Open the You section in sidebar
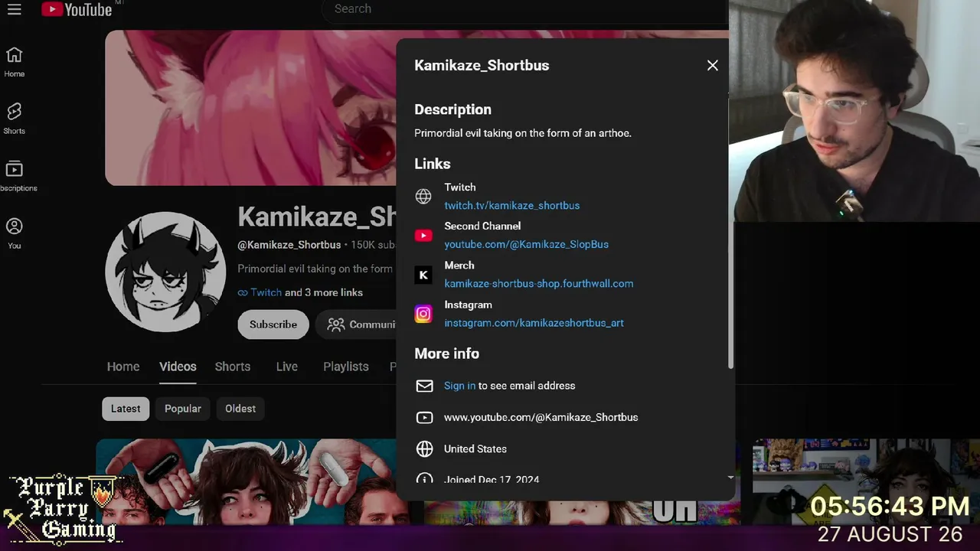This screenshot has width=980, height=551. pyautogui.click(x=15, y=234)
